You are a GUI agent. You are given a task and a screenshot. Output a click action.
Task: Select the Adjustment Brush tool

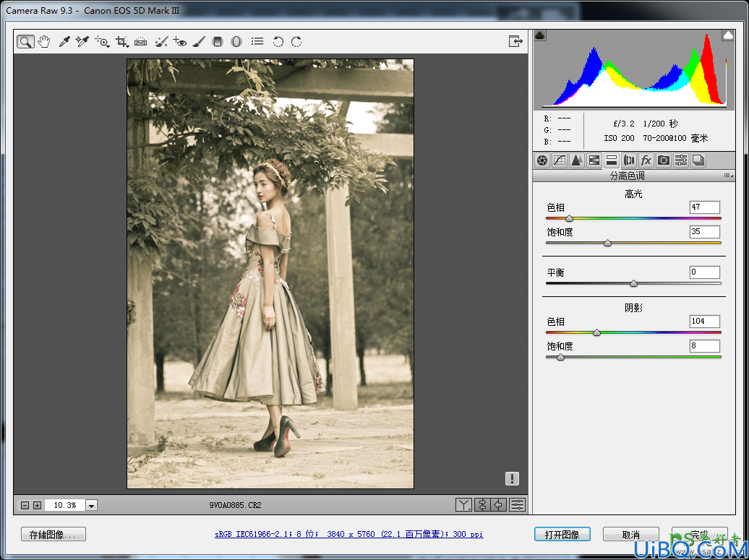point(198,41)
